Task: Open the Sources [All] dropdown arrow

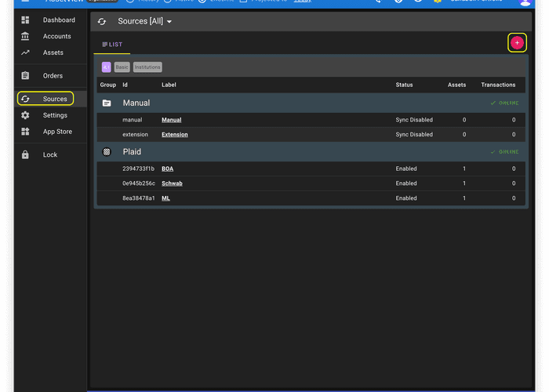Action: coord(169,22)
